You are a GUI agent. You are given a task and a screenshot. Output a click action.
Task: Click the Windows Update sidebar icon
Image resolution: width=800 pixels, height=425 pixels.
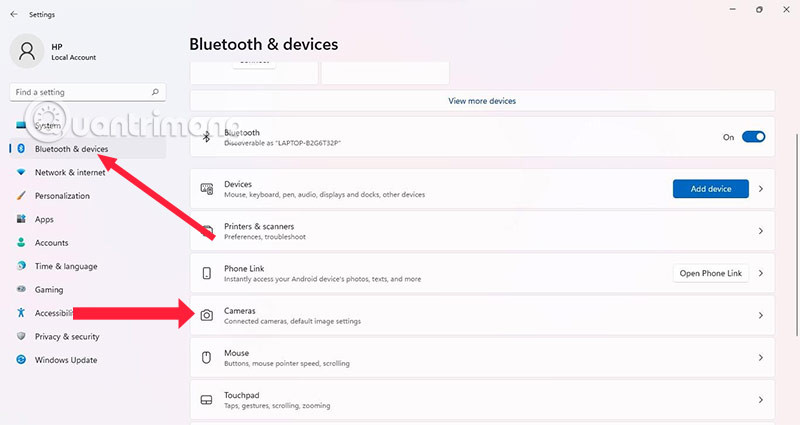click(21, 360)
